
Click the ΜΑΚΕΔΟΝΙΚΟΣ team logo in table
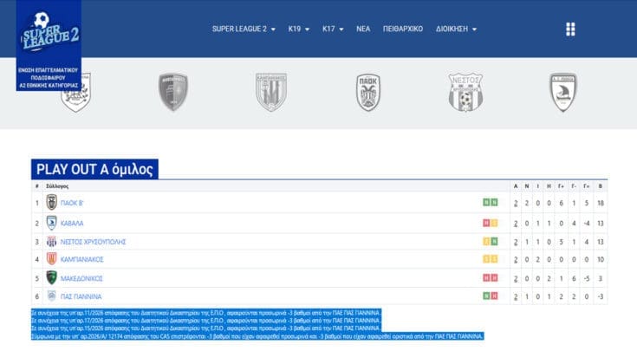51,278
